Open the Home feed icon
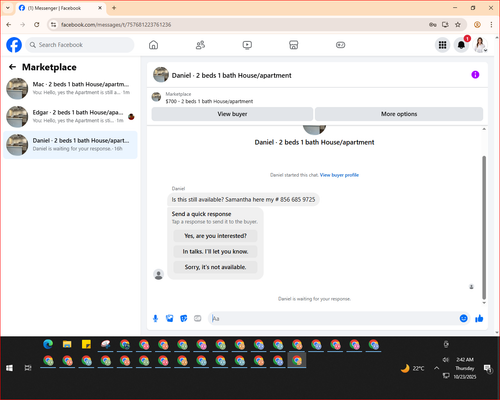This screenshot has width=500, height=400. (153, 45)
